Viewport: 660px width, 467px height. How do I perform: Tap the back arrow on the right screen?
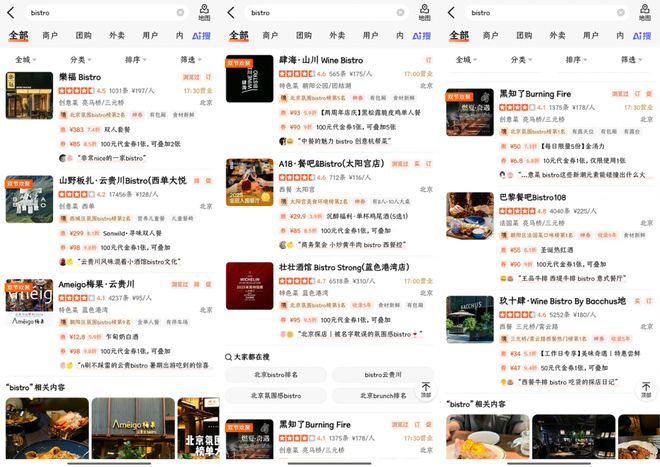[x=451, y=13]
